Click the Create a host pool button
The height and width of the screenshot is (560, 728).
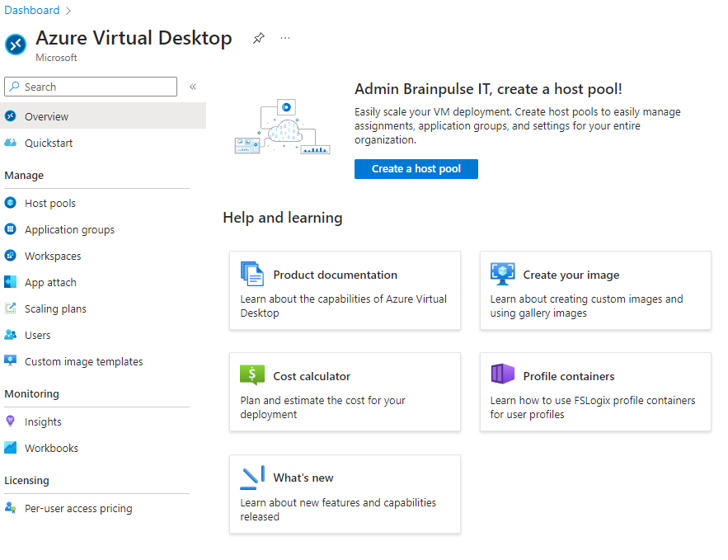click(x=416, y=168)
